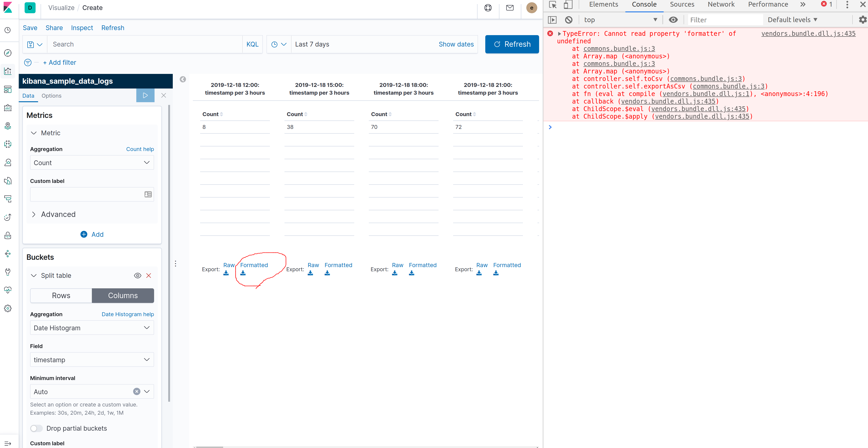Click inside the KQL search field
Image resolution: width=868 pixels, height=448 pixels.
click(x=145, y=44)
